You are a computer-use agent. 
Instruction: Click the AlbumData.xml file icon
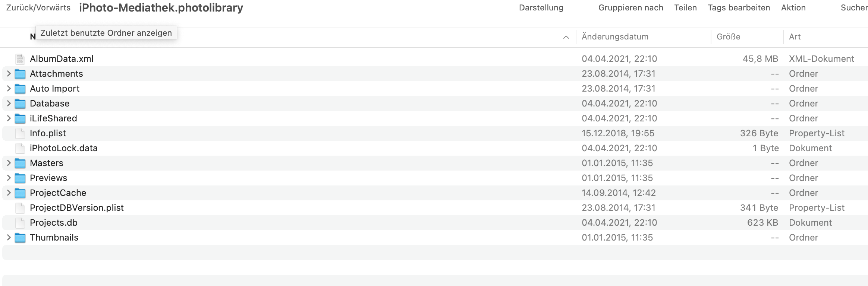tap(20, 59)
